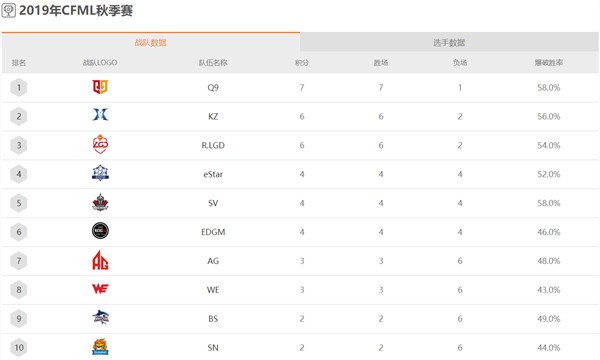Click the 胜场 column header
The width and height of the screenshot is (600, 360).
[381, 62]
